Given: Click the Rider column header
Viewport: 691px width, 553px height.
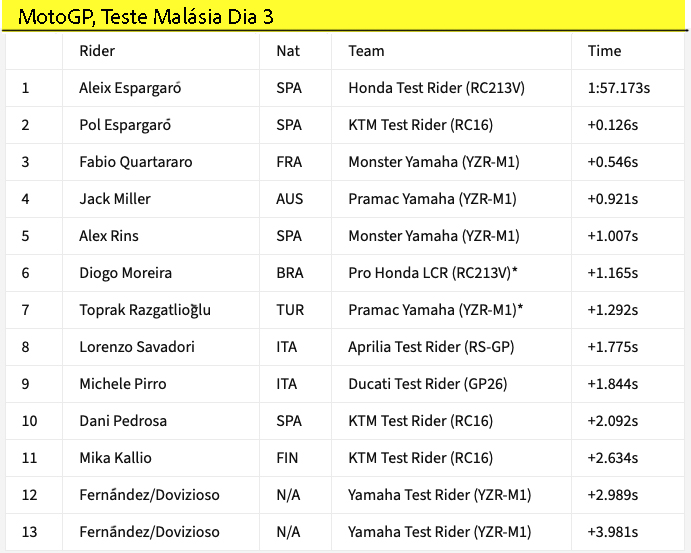Looking at the screenshot, I should pos(97,51).
